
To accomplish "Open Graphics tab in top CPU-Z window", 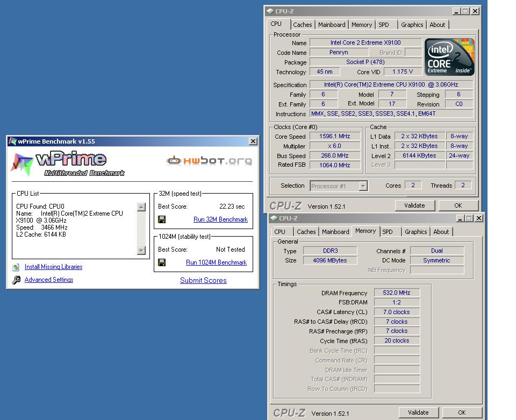I will (412, 25).
